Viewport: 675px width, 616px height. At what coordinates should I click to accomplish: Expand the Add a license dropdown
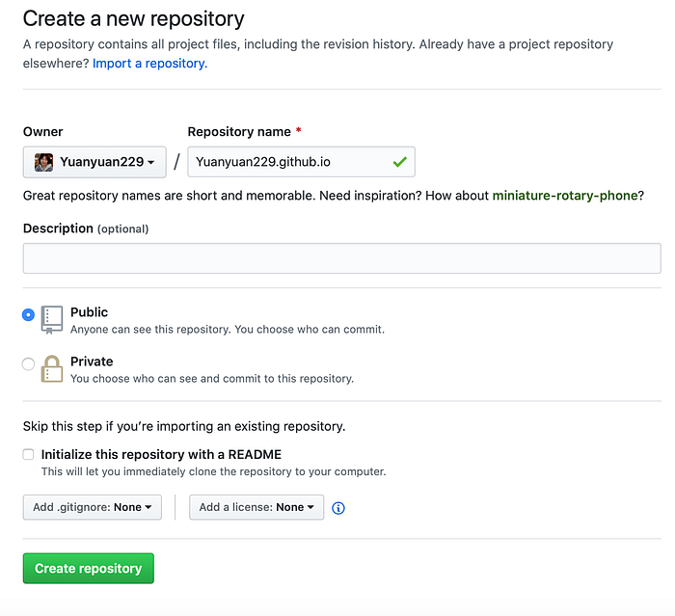pyautogui.click(x=256, y=507)
